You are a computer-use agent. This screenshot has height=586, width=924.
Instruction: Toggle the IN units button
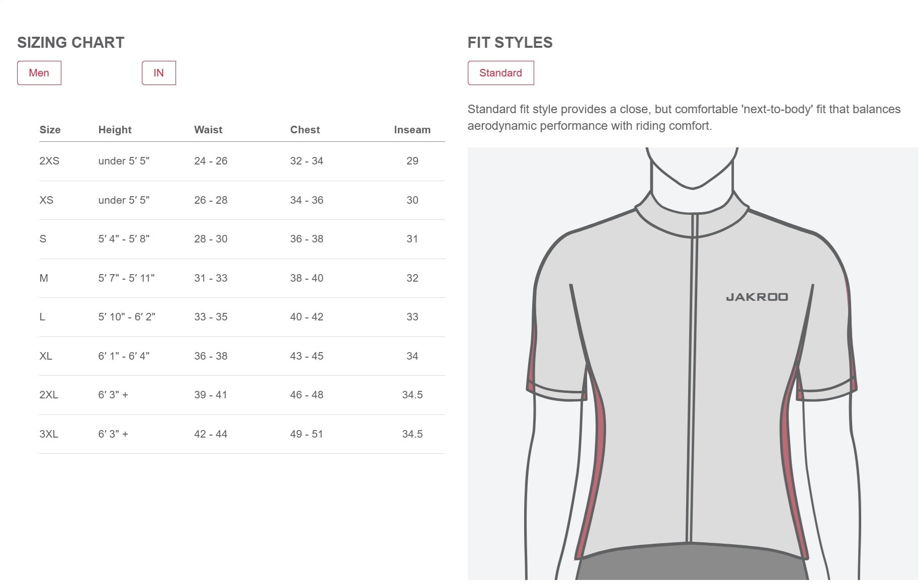pos(158,73)
